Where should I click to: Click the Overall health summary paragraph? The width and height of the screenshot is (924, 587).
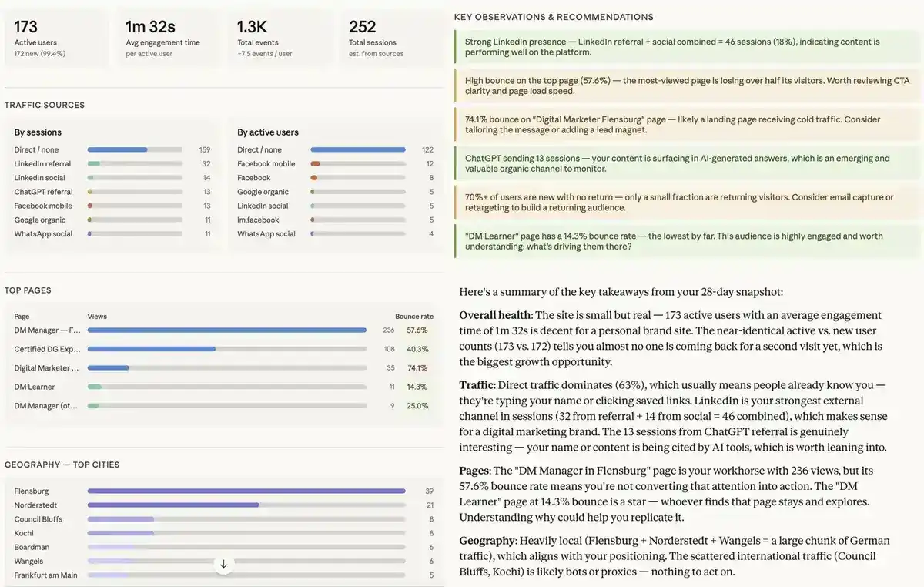671,339
